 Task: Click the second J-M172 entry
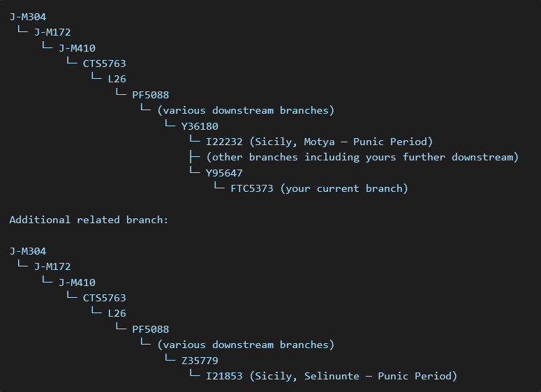click(52, 266)
